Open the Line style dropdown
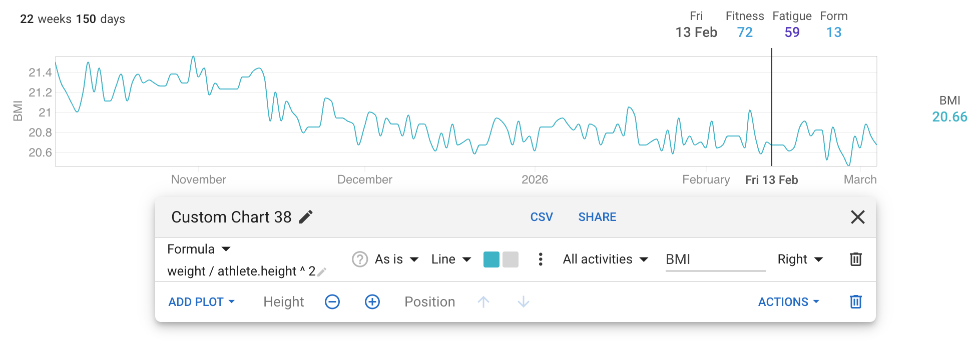This screenshot has height=342, width=980. 450,259
